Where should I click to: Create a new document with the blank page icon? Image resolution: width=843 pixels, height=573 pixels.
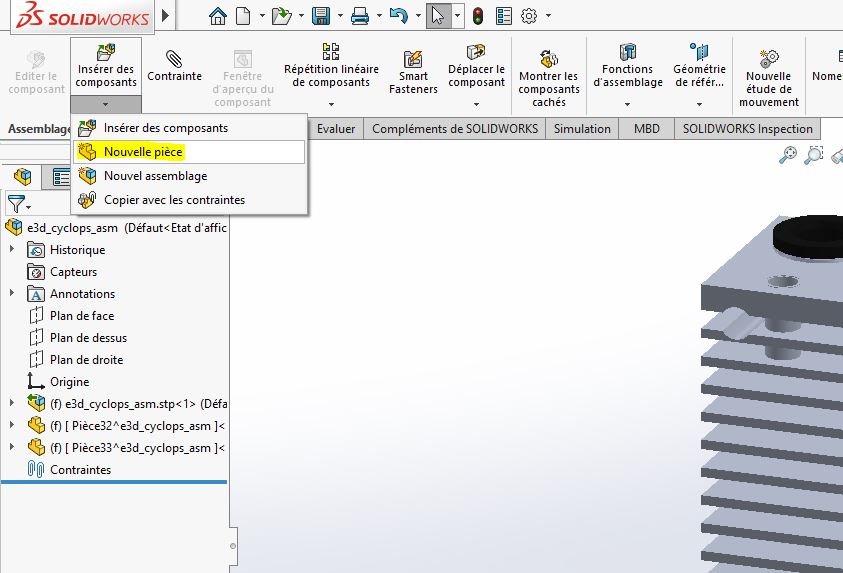click(x=244, y=16)
